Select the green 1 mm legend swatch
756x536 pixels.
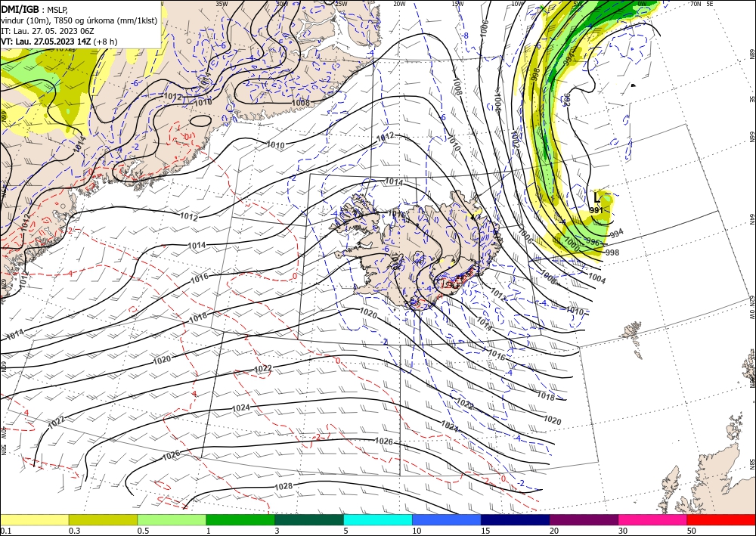click(240, 519)
